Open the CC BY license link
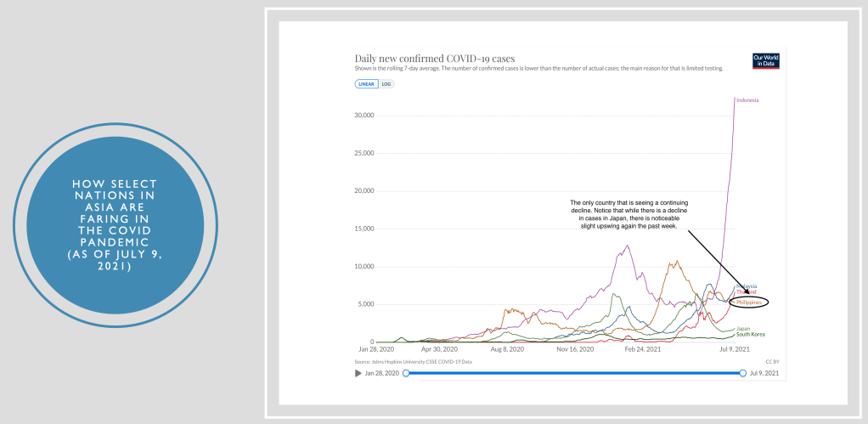Screen dimensions: 868x424 click(771, 362)
